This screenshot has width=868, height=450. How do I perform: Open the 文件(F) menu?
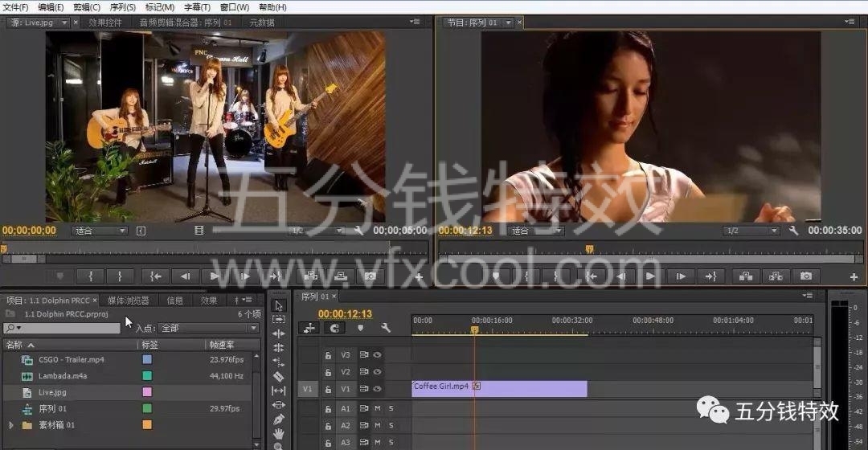pos(15,7)
